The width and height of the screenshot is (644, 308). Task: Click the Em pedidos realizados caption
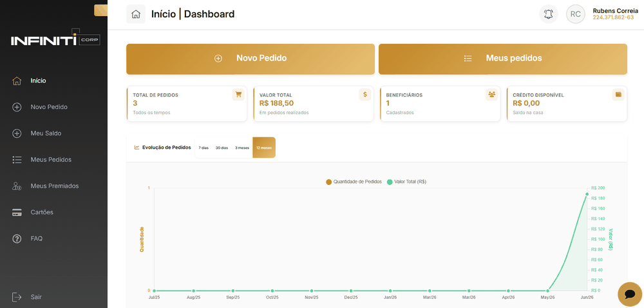pyautogui.click(x=284, y=113)
